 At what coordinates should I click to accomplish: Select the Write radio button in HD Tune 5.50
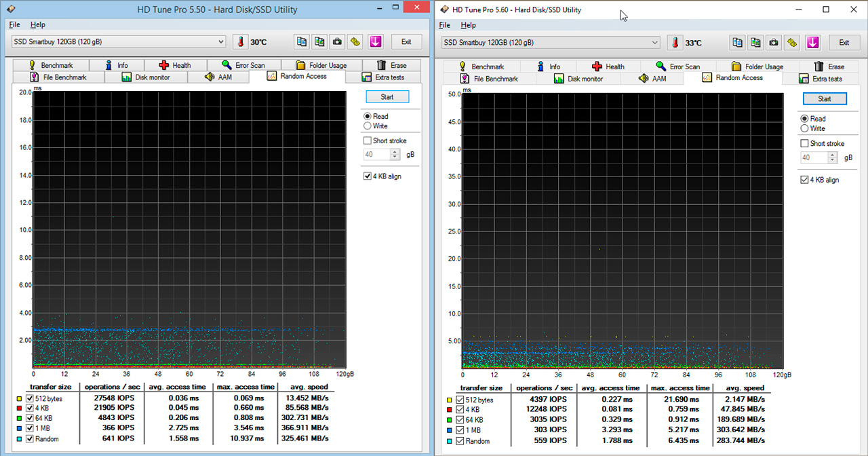[368, 126]
